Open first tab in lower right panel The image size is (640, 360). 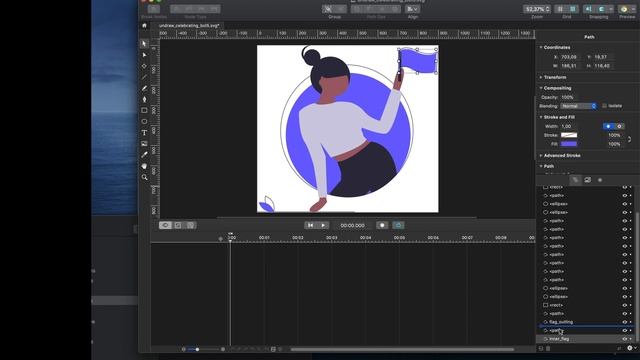pos(575,180)
